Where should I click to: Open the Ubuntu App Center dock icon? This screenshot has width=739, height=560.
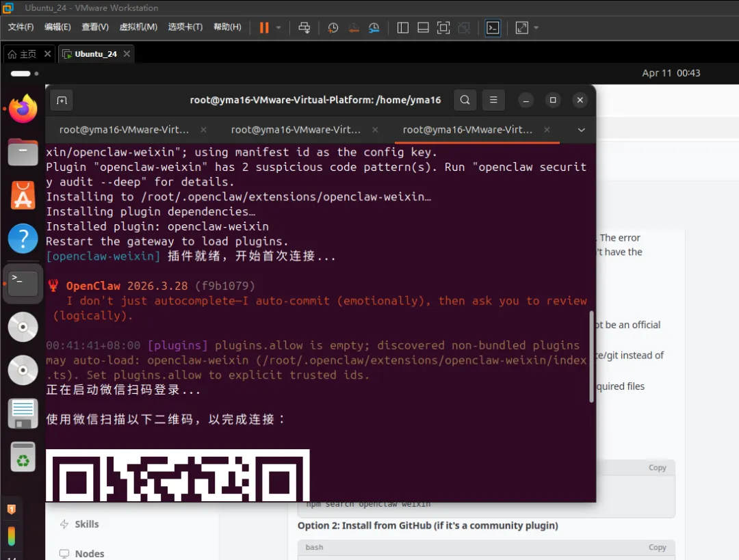point(23,195)
